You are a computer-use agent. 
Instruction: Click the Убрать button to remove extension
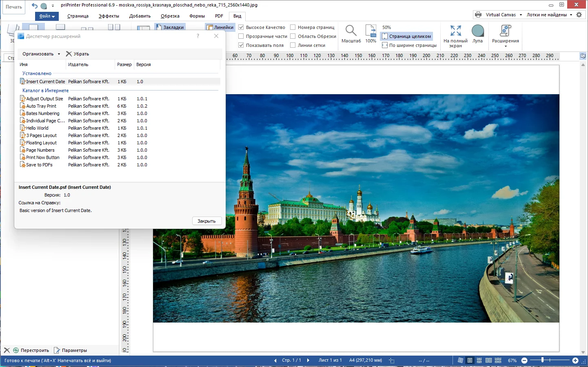(78, 54)
